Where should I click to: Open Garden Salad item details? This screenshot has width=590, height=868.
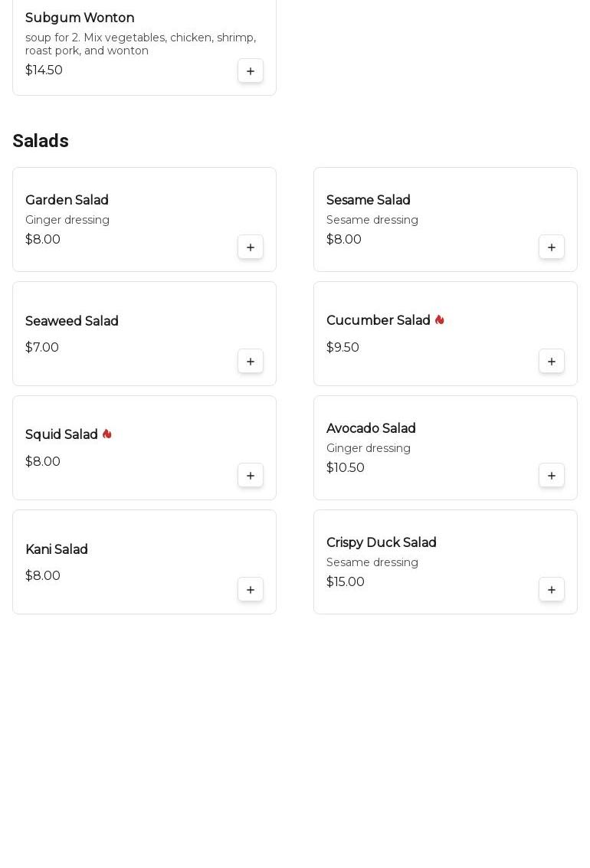pos(67,201)
